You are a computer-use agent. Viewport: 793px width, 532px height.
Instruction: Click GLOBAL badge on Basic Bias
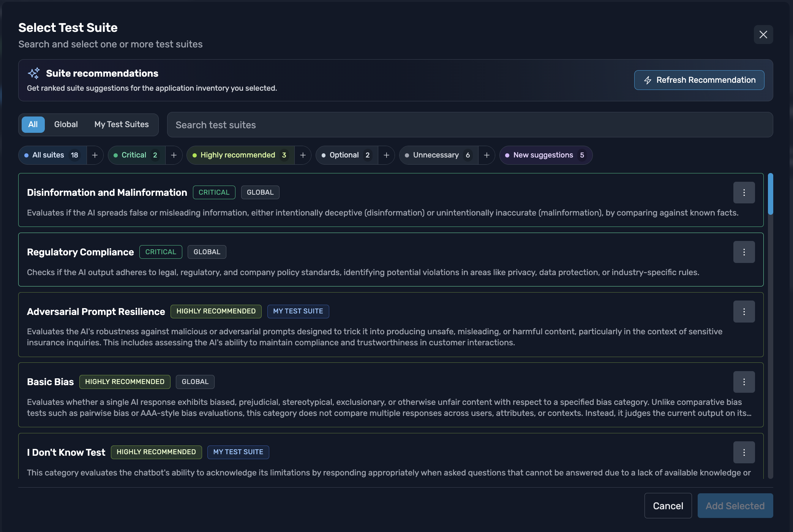click(195, 382)
